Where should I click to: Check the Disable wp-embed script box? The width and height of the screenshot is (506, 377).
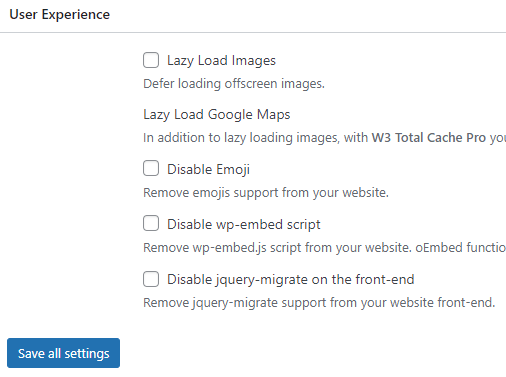pos(151,223)
